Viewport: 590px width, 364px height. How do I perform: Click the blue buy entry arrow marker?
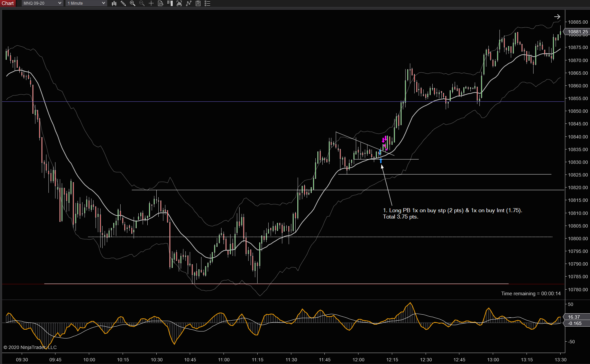click(x=381, y=161)
